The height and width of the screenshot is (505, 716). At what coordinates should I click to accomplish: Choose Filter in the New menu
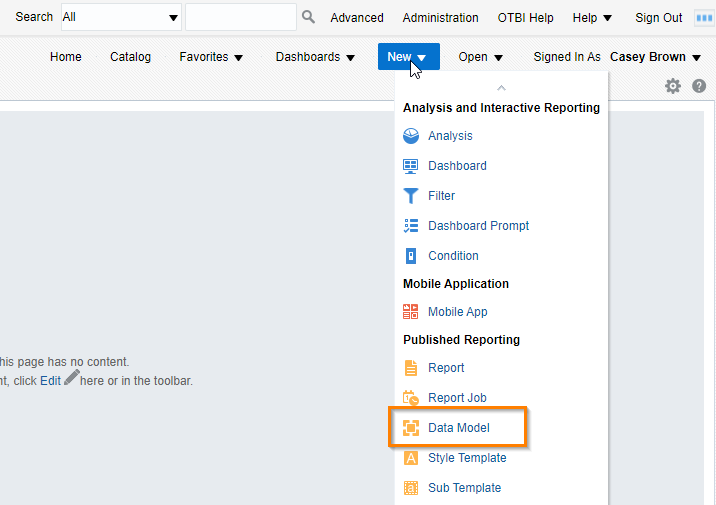[x=441, y=196]
